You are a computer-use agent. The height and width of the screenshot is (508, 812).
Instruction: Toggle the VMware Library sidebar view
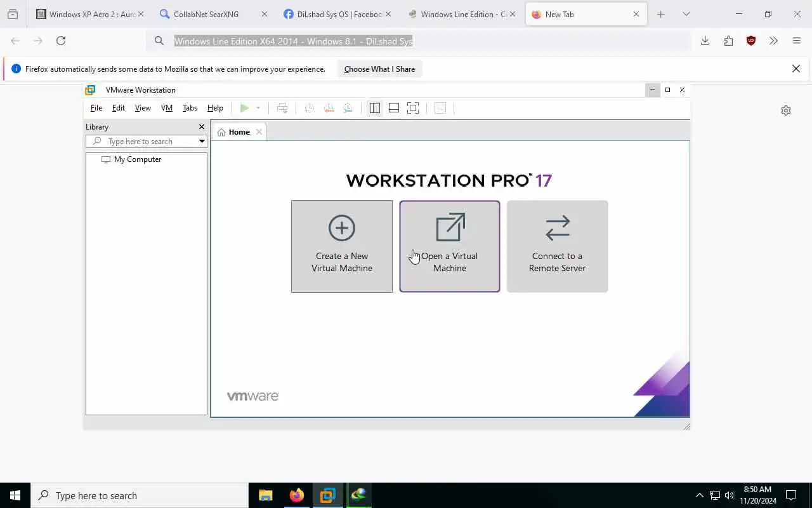(375, 108)
